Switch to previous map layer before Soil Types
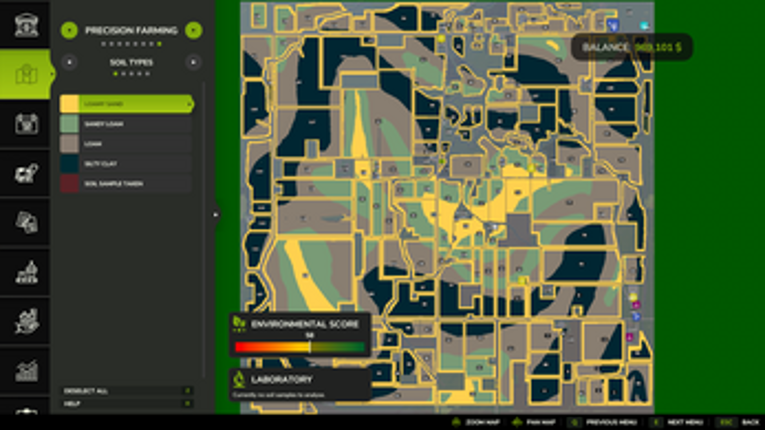Viewport: 765px width, 430px height. [x=69, y=62]
